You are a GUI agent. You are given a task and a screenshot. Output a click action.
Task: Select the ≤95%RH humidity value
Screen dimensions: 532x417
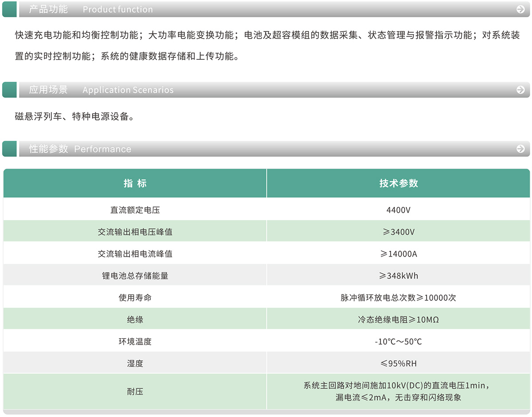tap(398, 363)
